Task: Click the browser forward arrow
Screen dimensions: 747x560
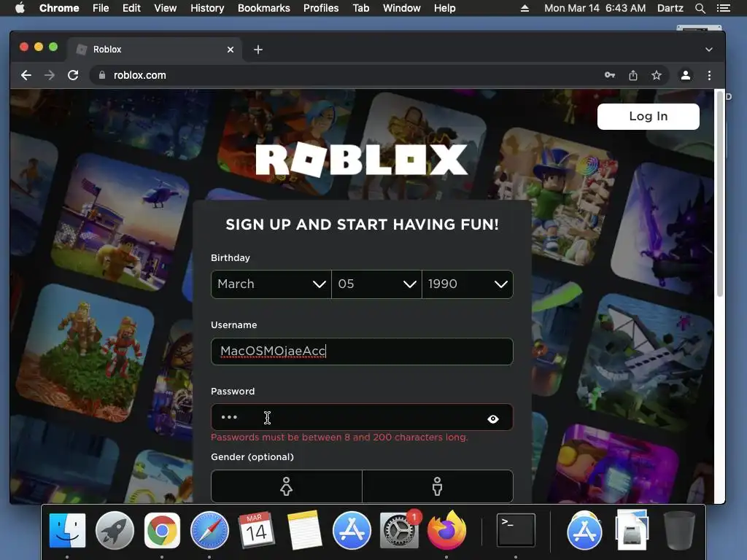Action: [50, 75]
